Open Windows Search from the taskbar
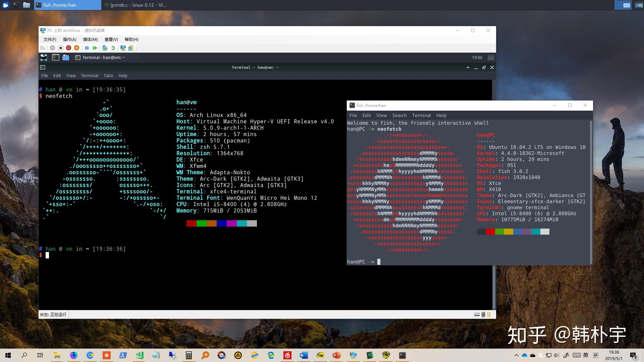This screenshot has height=362, width=644. pyautogui.click(x=24, y=355)
